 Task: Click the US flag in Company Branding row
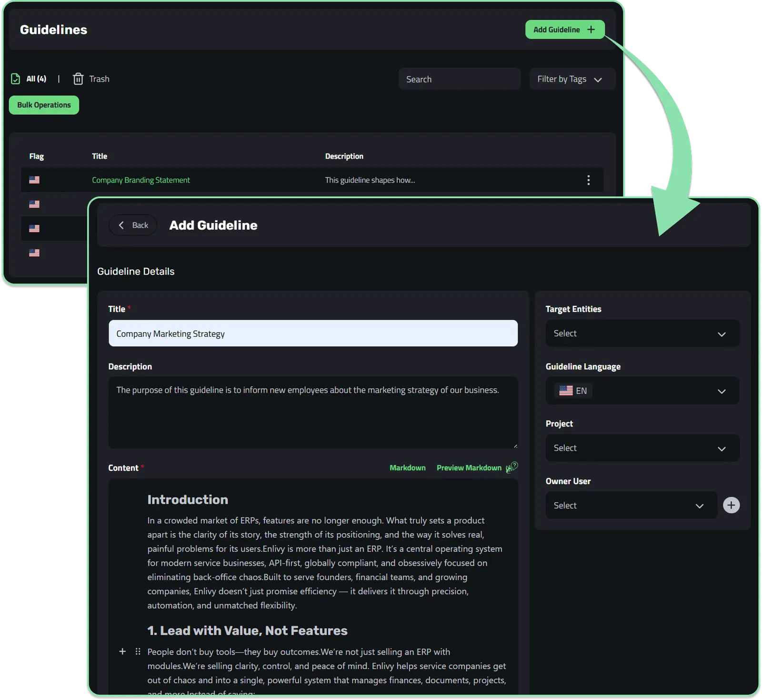34,180
